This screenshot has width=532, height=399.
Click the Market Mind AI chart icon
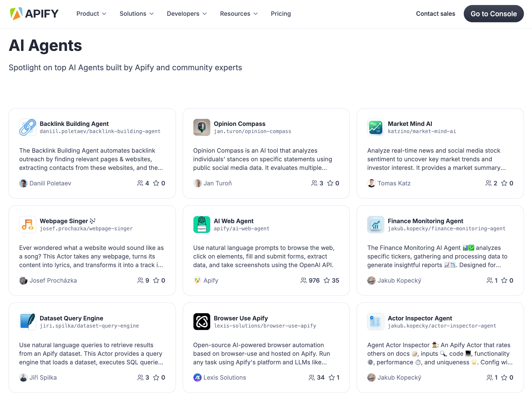[375, 127]
